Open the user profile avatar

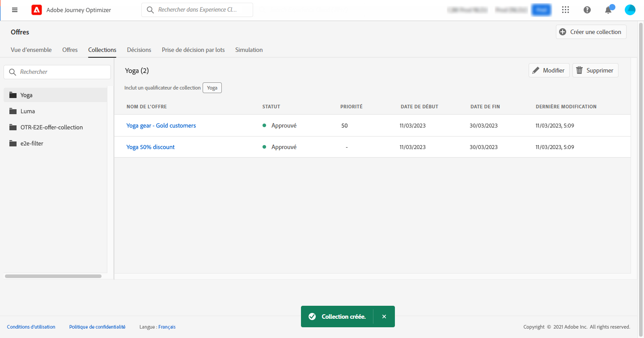click(630, 10)
